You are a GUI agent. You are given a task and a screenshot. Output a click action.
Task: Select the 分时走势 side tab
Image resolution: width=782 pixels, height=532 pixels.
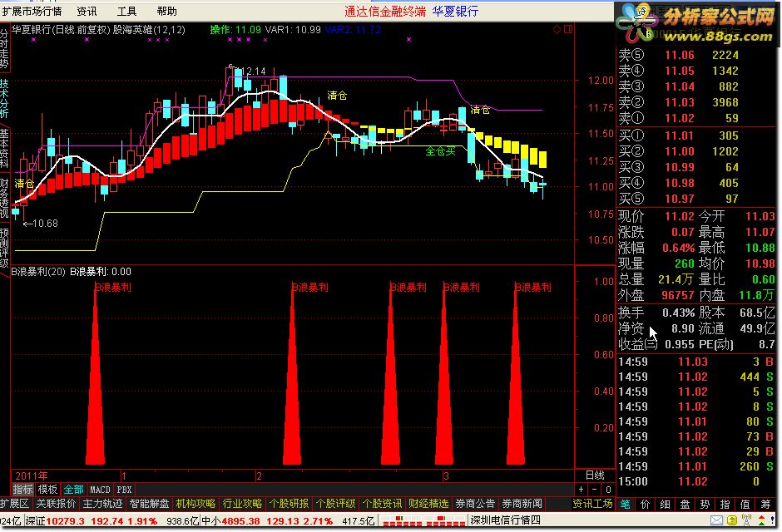pos(4,48)
